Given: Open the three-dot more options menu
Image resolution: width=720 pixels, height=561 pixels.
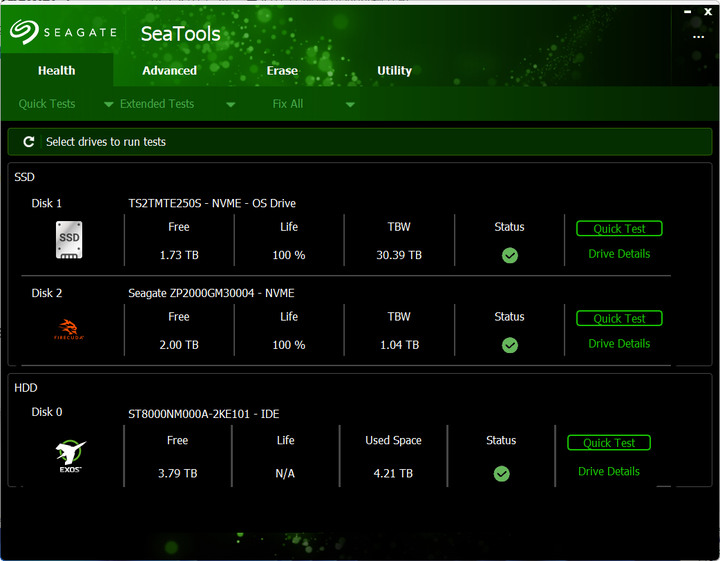Looking at the screenshot, I should [698, 37].
